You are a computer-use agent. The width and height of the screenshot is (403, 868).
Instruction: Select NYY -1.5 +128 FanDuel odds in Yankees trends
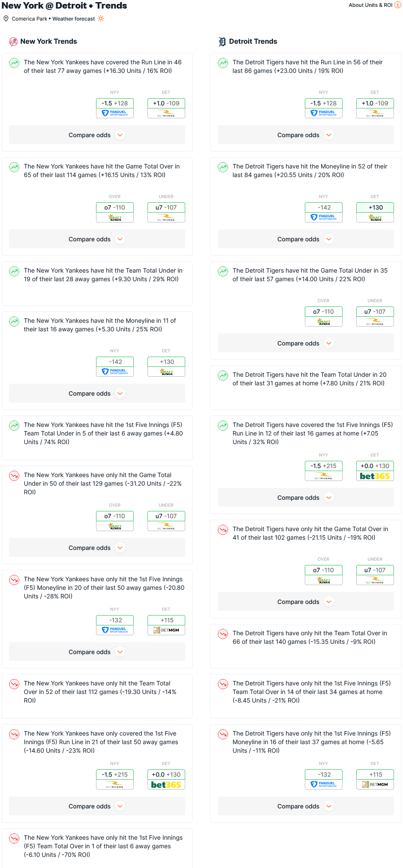[x=115, y=108]
